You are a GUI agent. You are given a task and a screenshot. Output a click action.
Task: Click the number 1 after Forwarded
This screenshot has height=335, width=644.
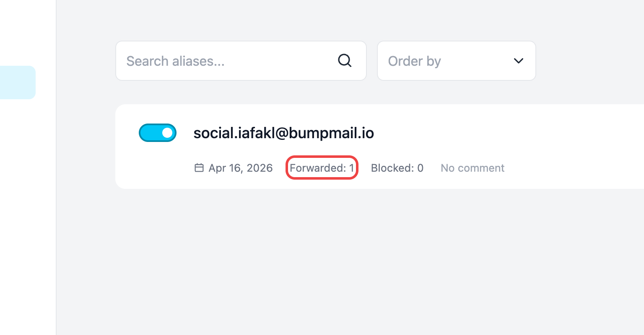click(x=352, y=168)
